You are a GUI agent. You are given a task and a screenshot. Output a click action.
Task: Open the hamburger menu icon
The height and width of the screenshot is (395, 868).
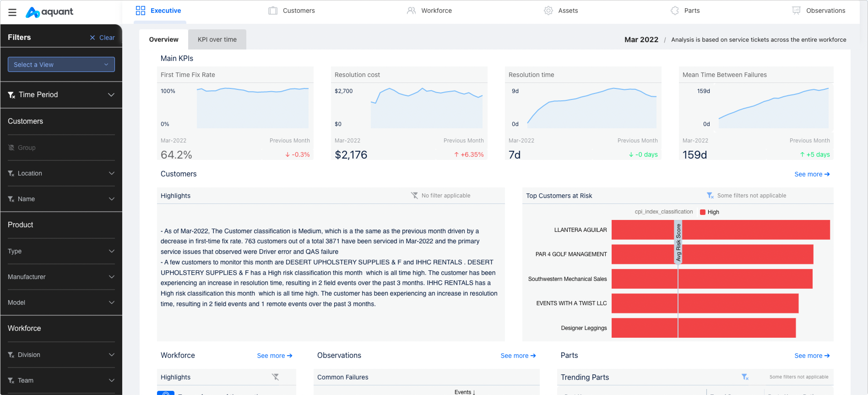[x=12, y=12]
